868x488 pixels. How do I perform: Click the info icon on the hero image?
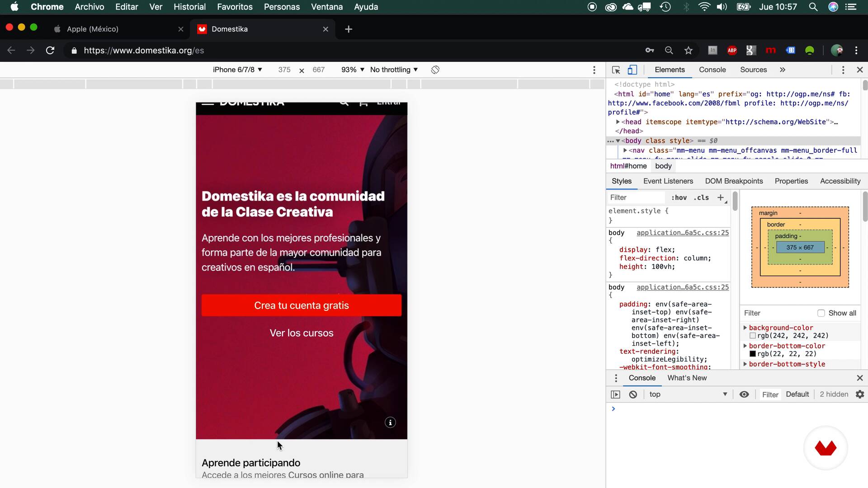coord(390,422)
